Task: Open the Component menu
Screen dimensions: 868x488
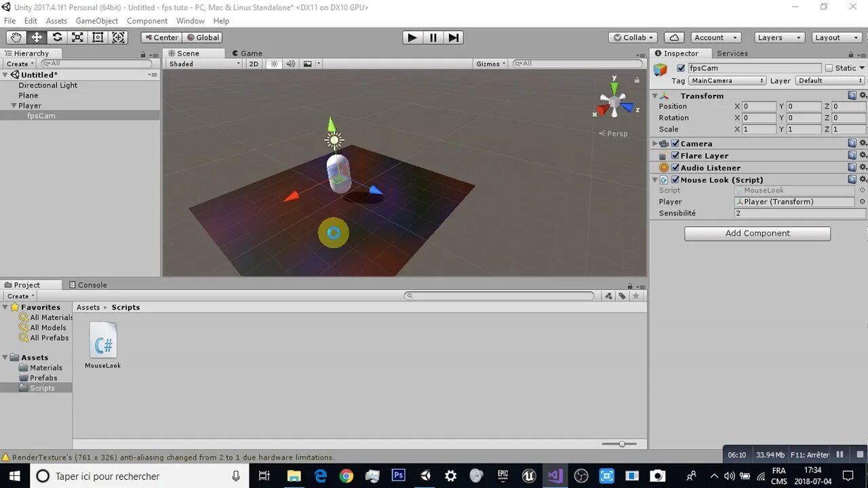Action: (x=147, y=21)
